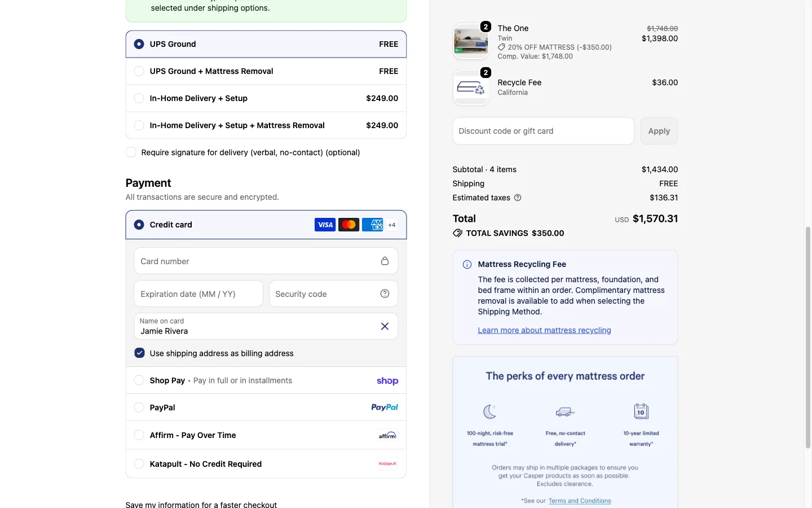Click the Comp. Value: $1,748.00 text
This screenshot has width=812, height=508.
coord(535,56)
